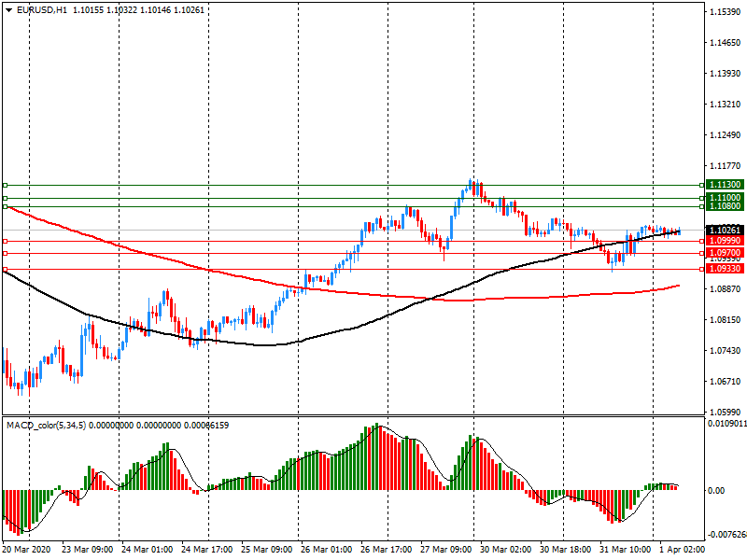Click the 25 Mar 09:00 time label
The image size is (747, 560).
[266, 550]
